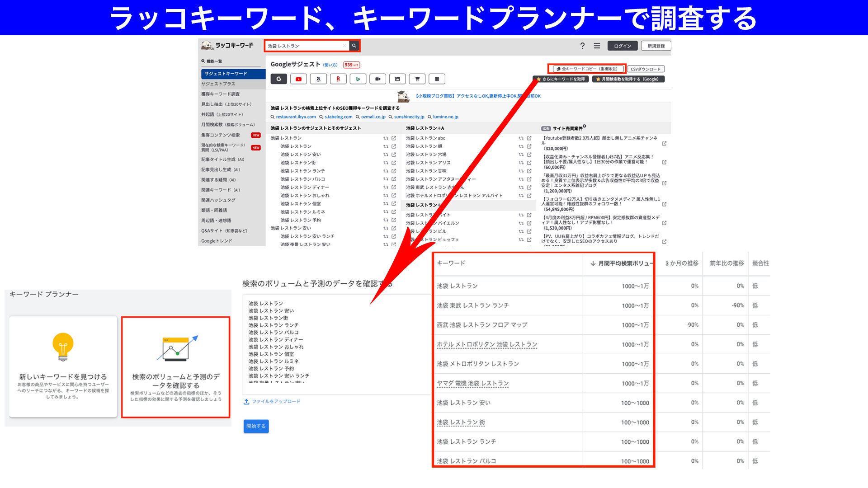Image resolution: width=868 pixels, height=488 pixels.
Task: Open サジェストプラス in the sidebar
Action: click(218, 84)
